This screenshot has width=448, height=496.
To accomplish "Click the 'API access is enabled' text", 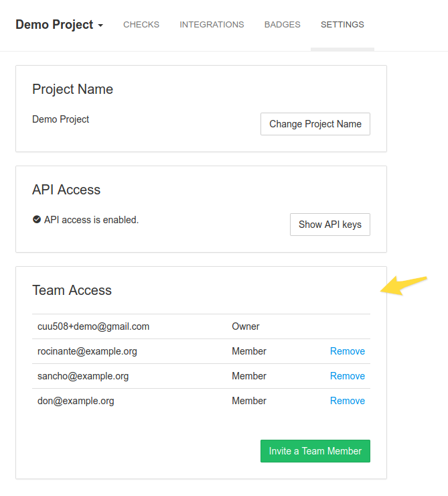I will pos(91,220).
